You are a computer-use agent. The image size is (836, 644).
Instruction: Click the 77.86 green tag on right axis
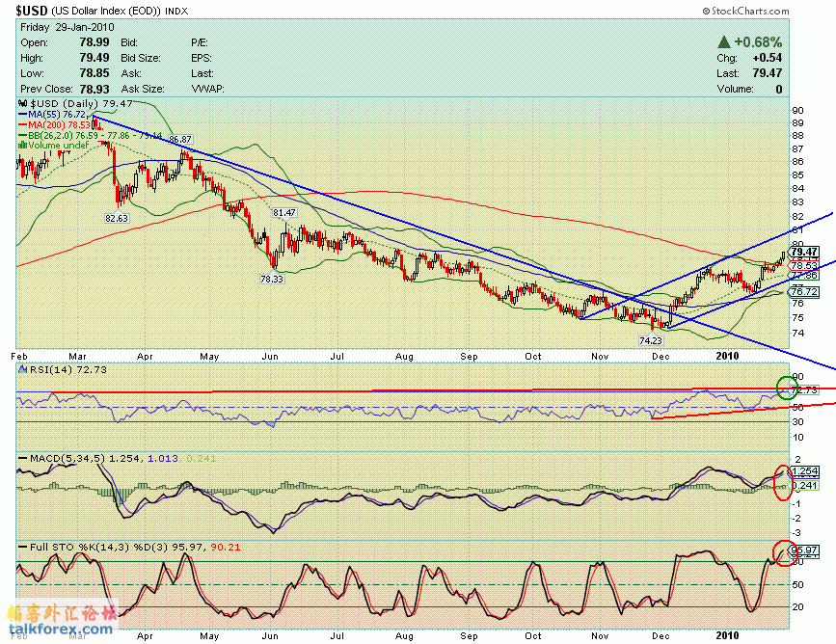coord(804,275)
